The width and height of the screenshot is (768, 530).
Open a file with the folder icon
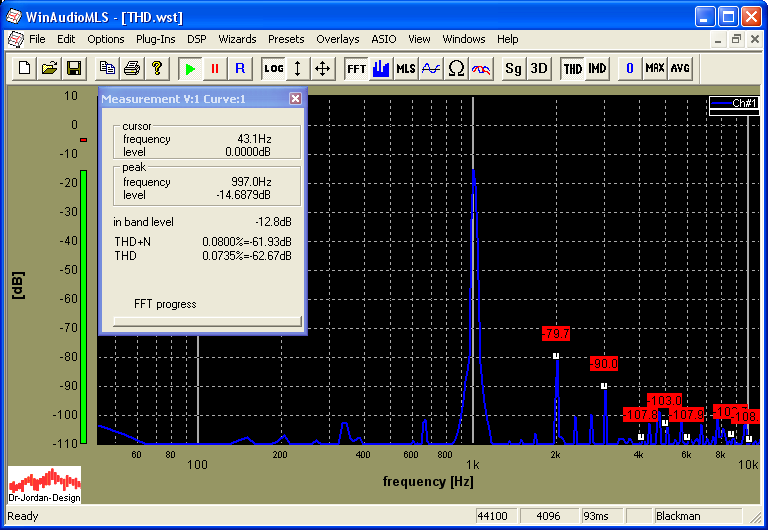pos(48,68)
